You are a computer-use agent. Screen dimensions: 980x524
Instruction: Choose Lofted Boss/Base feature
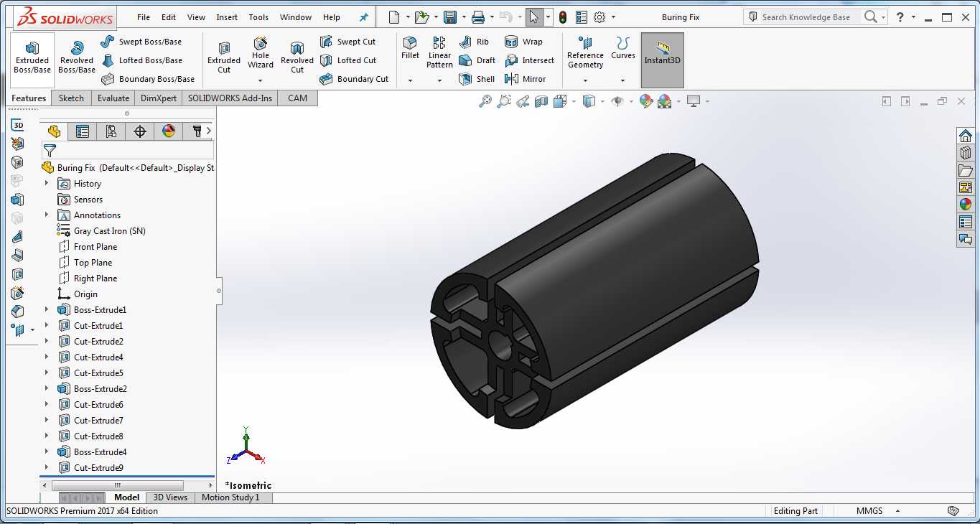142,60
